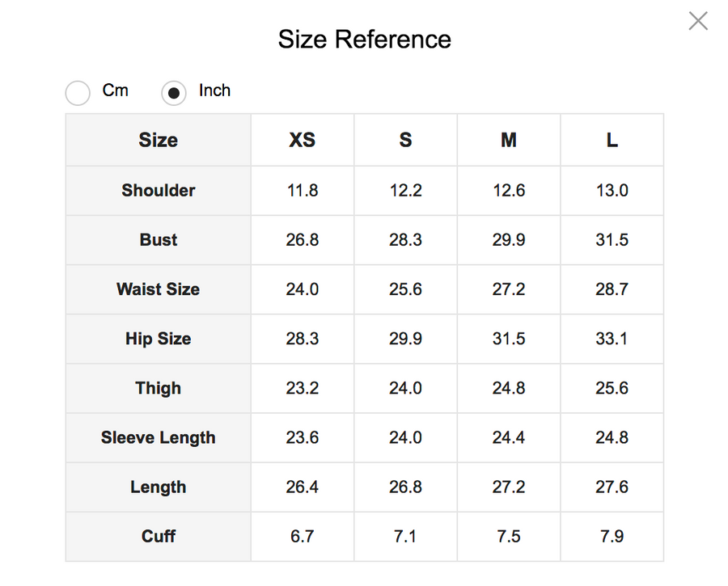The image size is (728, 586).
Task: Select the Hip Size row label
Action: (159, 339)
